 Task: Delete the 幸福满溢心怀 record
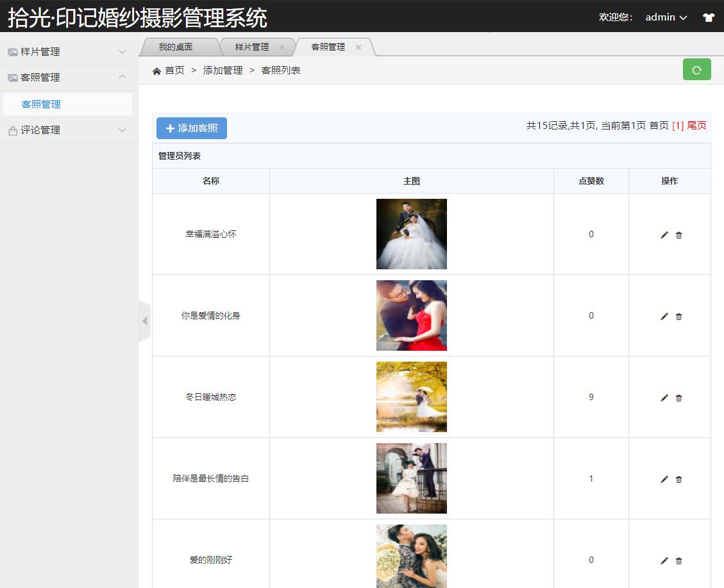pyautogui.click(x=678, y=235)
